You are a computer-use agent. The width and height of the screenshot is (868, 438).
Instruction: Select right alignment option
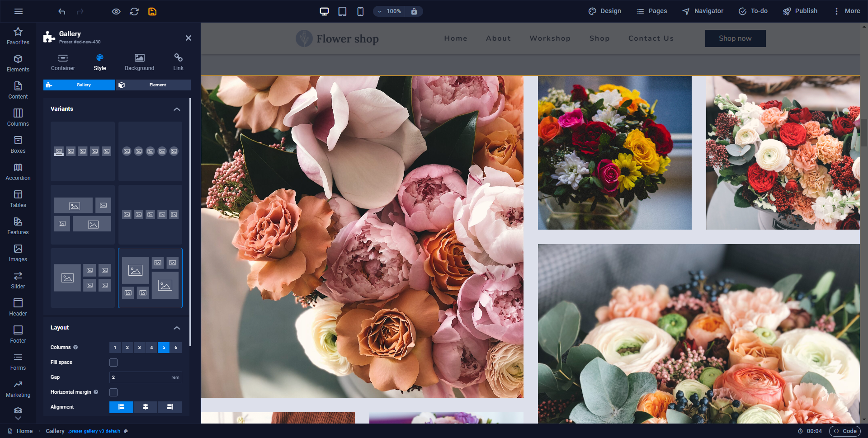[170, 407]
